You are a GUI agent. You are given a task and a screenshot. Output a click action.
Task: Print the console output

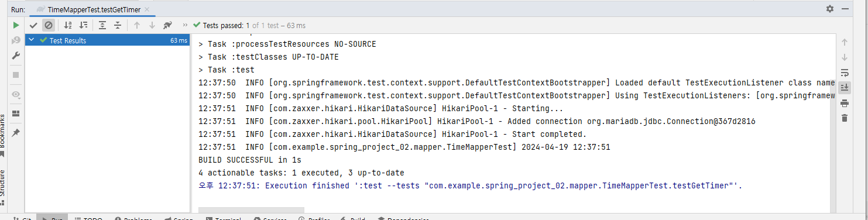(844, 103)
